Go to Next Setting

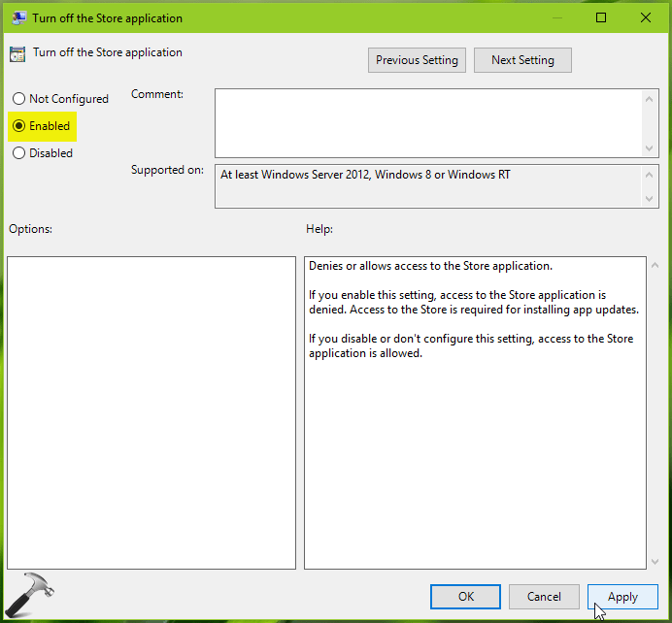coord(522,60)
